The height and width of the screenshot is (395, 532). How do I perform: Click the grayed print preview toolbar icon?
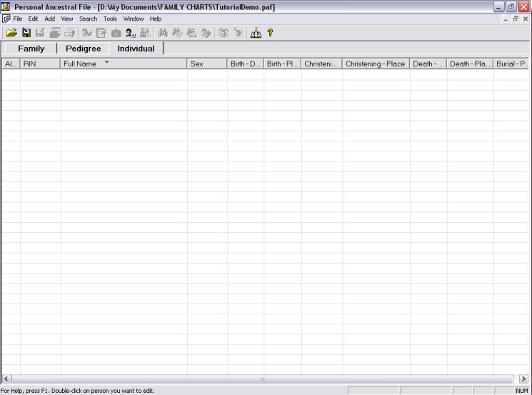[x=54, y=33]
